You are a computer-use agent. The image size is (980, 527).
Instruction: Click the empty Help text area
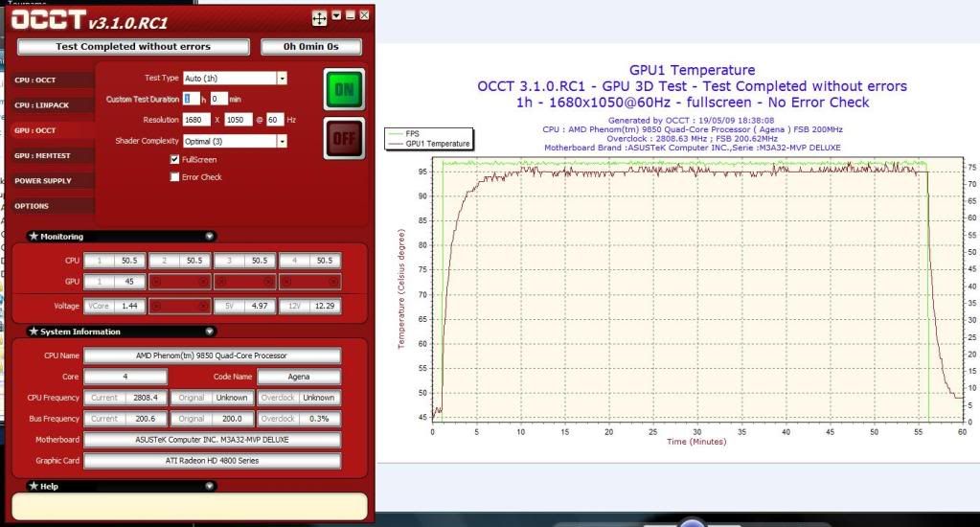190,506
